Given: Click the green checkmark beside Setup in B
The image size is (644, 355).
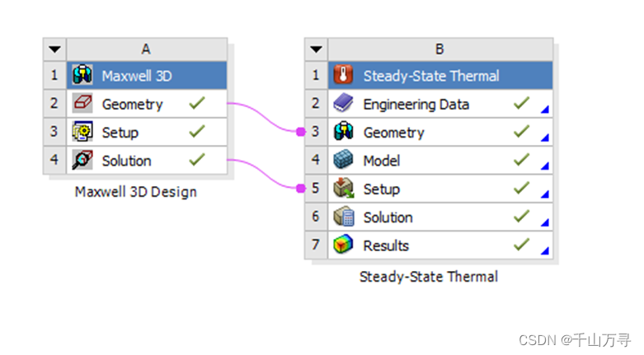Looking at the screenshot, I should pos(522,188).
